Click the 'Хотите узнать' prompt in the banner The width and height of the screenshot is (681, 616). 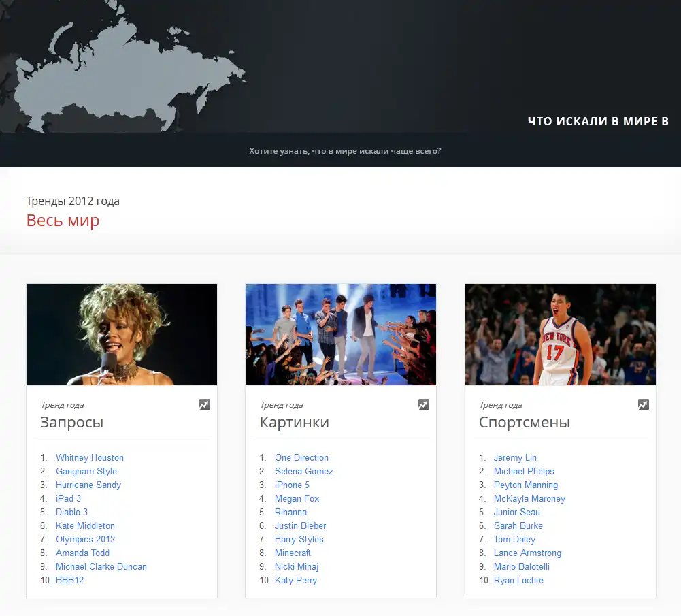coord(345,150)
